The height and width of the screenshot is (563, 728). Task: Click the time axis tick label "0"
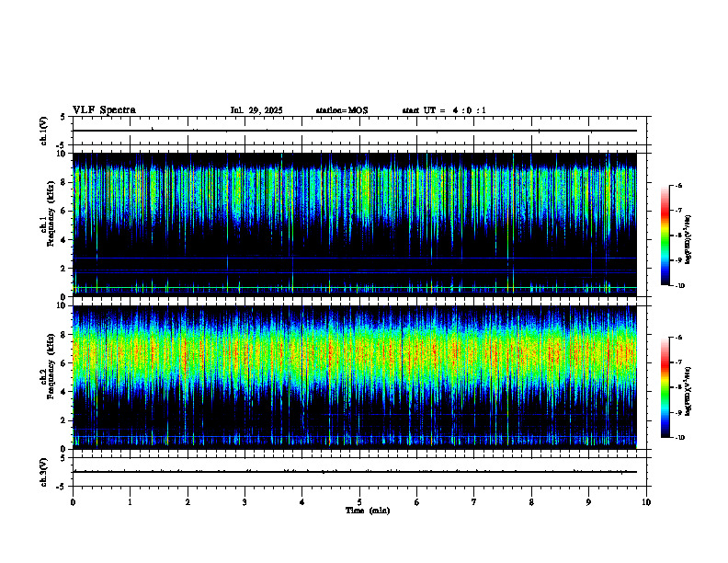pos(73,502)
